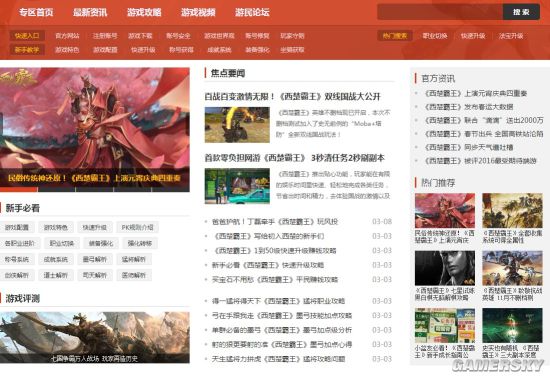Image resolution: width=550 pixels, height=377 pixels.
Task: Open news item 1到50级快速升级赚钱攻略
Action: click(x=275, y=250)
